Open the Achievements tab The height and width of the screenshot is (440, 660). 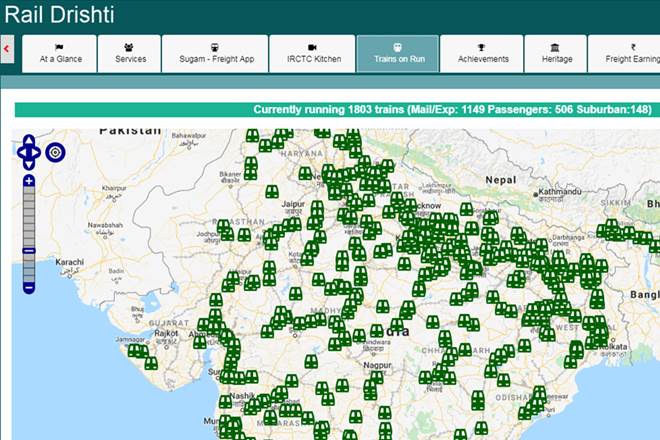point(482,53)
